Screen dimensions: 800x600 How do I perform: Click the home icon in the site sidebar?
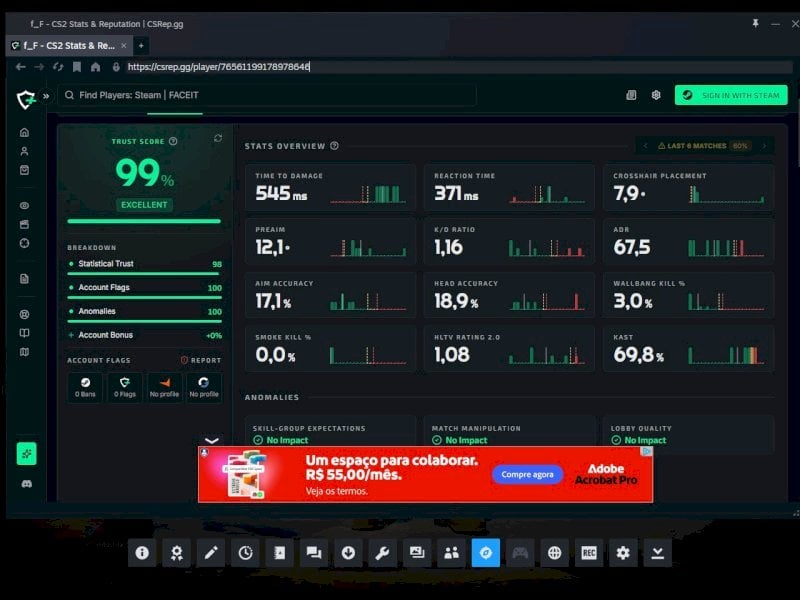(x=24, y=133)
